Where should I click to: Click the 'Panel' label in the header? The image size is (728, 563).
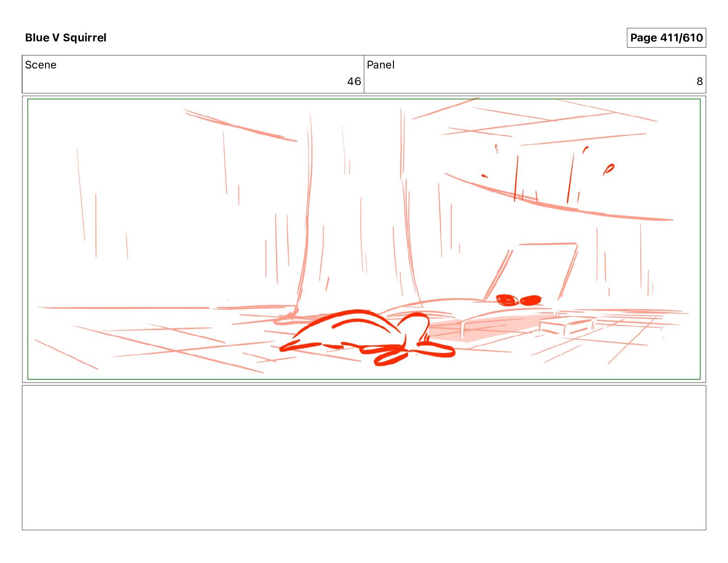click(381, 65)
